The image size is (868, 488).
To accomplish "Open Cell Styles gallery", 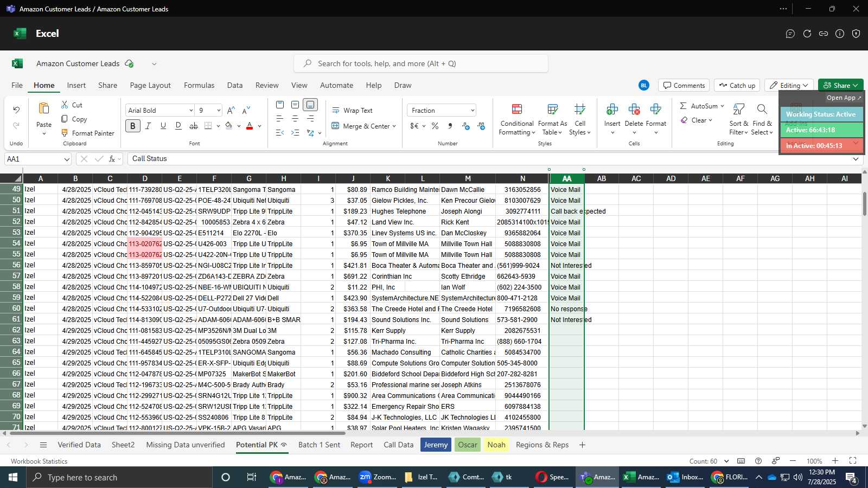I will tap(580, 120).
